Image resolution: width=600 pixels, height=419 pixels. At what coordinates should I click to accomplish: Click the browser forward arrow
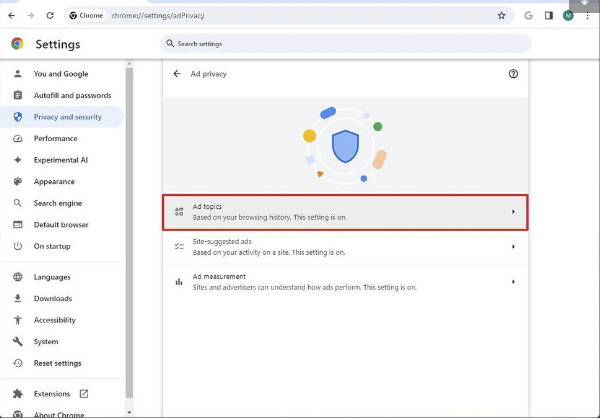[x=31, y=16]
